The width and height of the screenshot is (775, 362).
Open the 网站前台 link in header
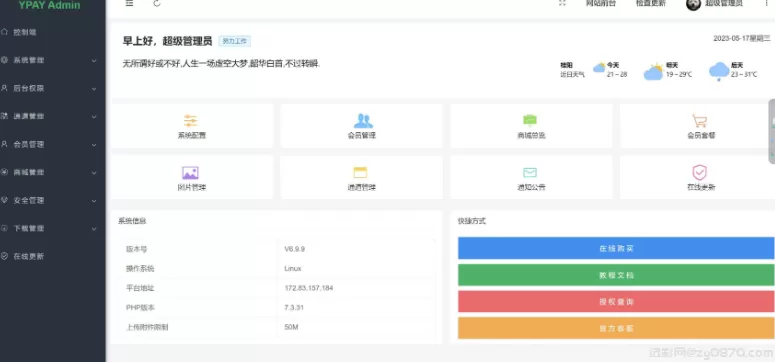coord(601,3)
